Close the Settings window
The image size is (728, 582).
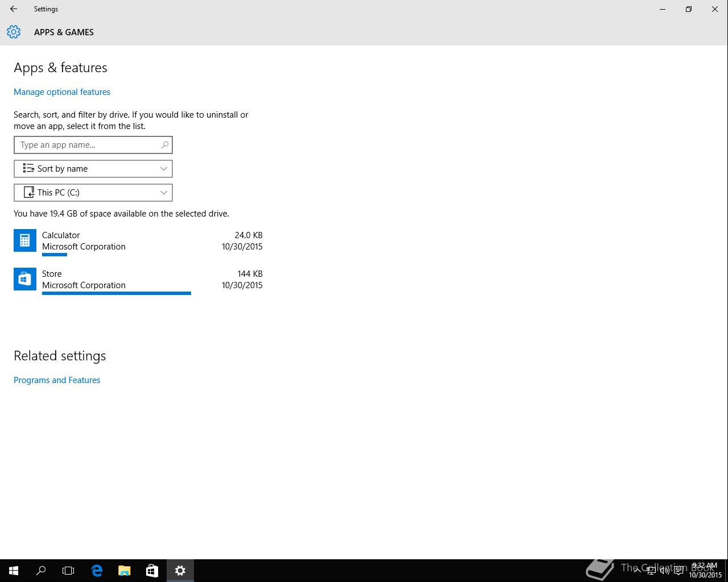coord(715,9)
